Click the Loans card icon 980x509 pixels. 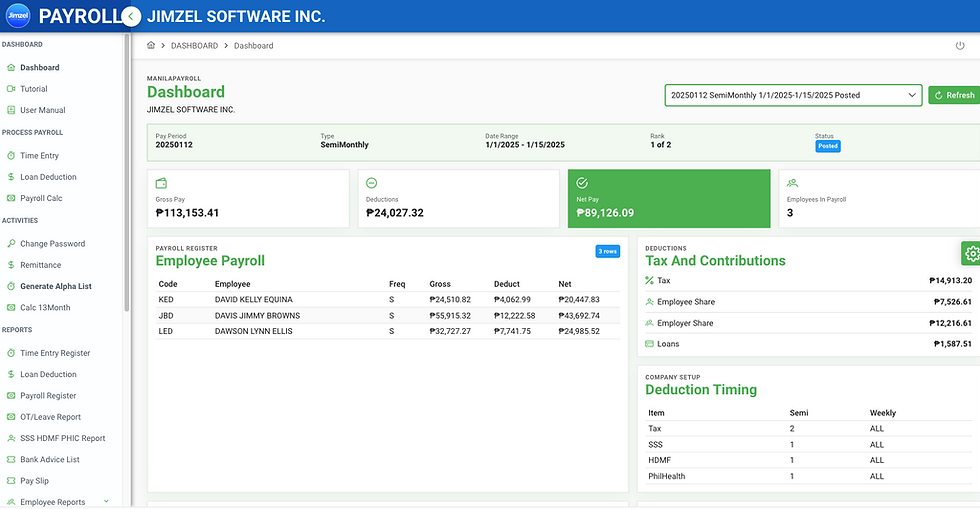[649, 344]
